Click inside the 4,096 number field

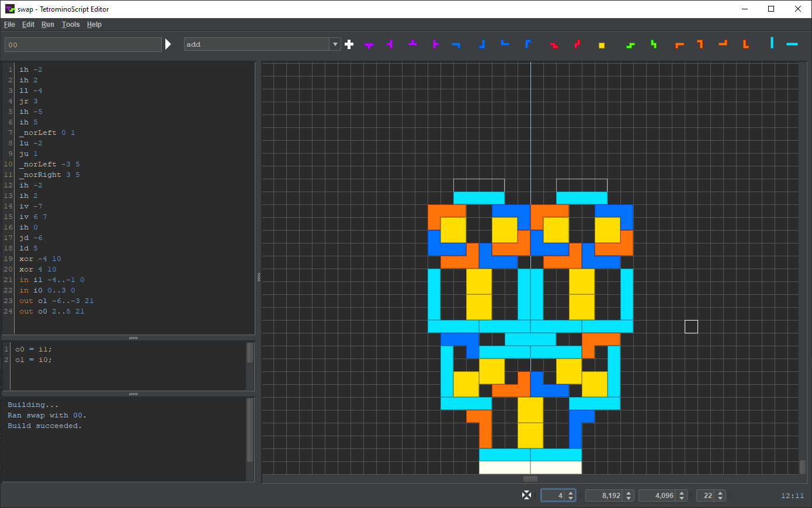(x=658, y=496)
